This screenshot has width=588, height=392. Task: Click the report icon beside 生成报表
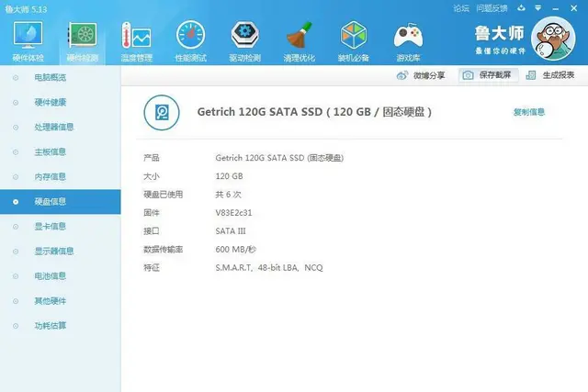pos(531,75)
